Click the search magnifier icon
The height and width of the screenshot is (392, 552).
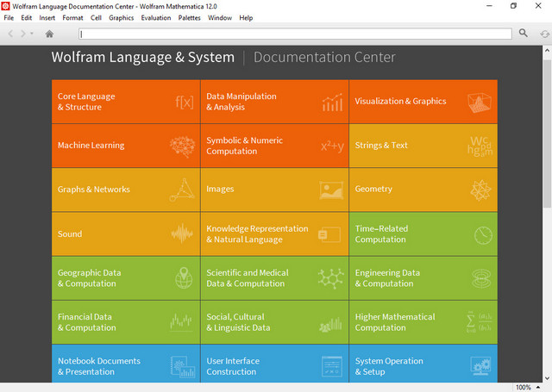coord(524,34)
